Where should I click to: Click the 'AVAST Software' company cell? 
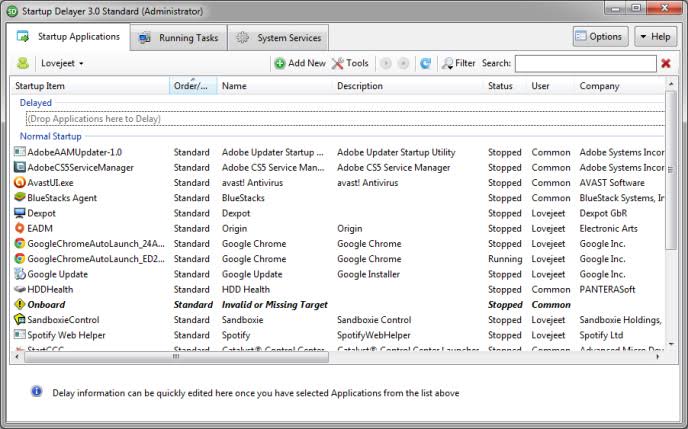click(x=612, y=182)
